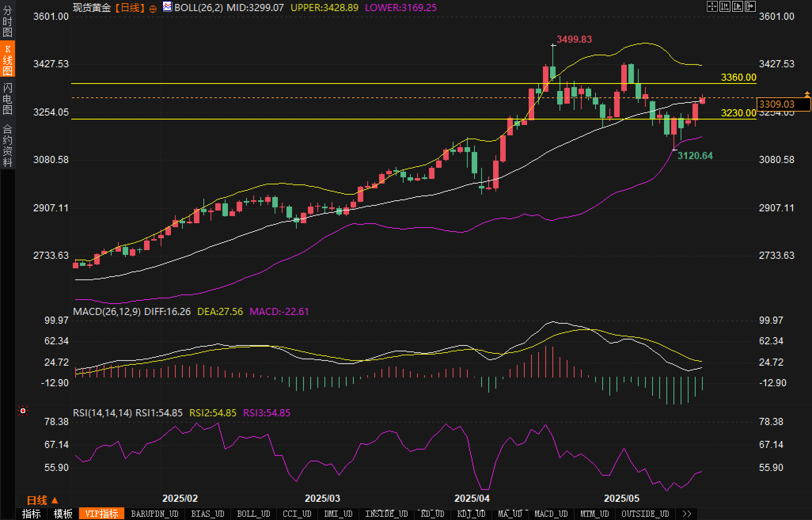Choose the INSIDE_UD indicator
Screen dimensions: 812x520
(387, 514)
